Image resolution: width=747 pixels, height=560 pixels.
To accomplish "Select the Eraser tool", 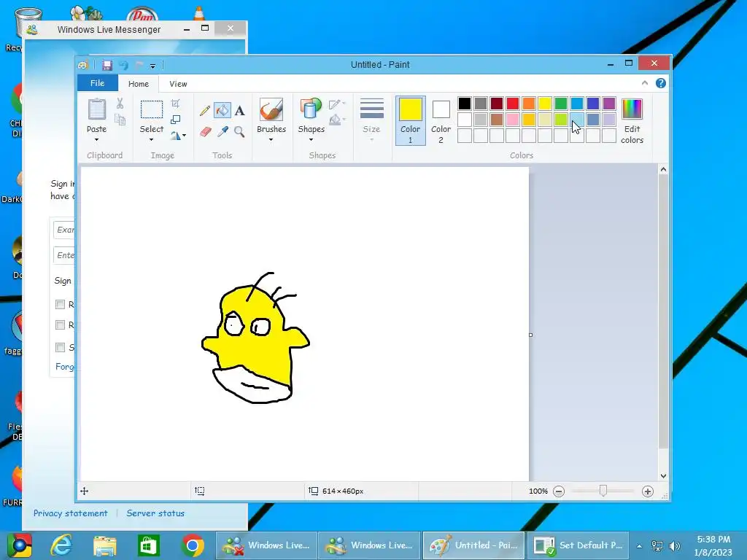I will click(205, 131).
